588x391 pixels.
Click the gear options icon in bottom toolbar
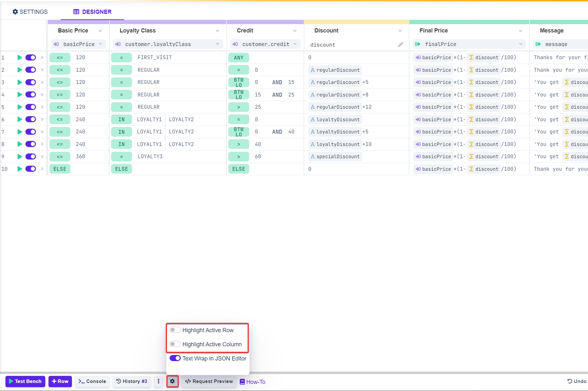pos(172,381)
